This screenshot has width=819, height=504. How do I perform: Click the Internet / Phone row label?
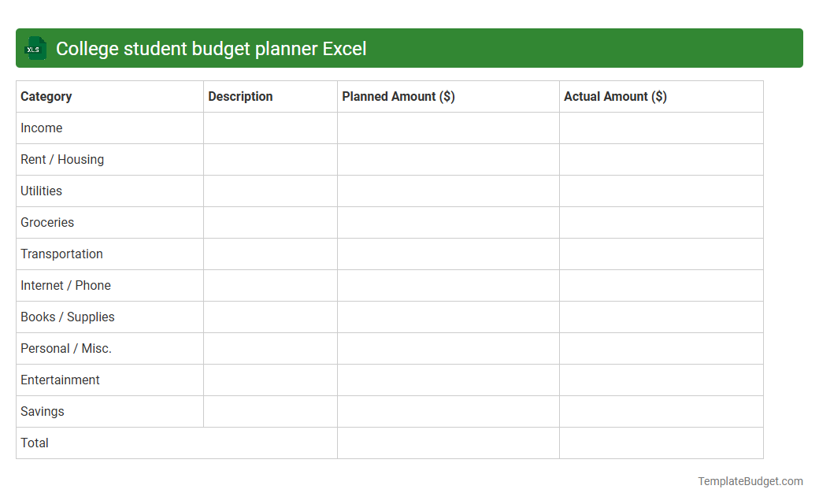(x=65, y=285)
